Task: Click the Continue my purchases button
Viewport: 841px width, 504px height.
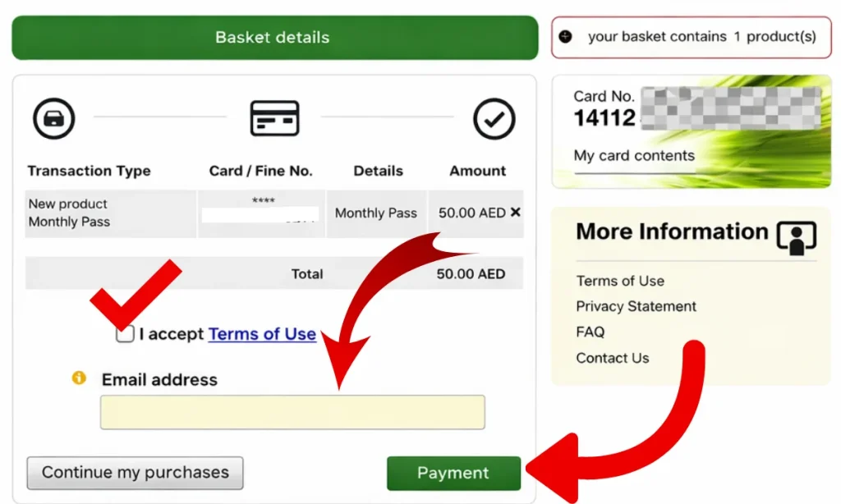Action: (136, 473)
